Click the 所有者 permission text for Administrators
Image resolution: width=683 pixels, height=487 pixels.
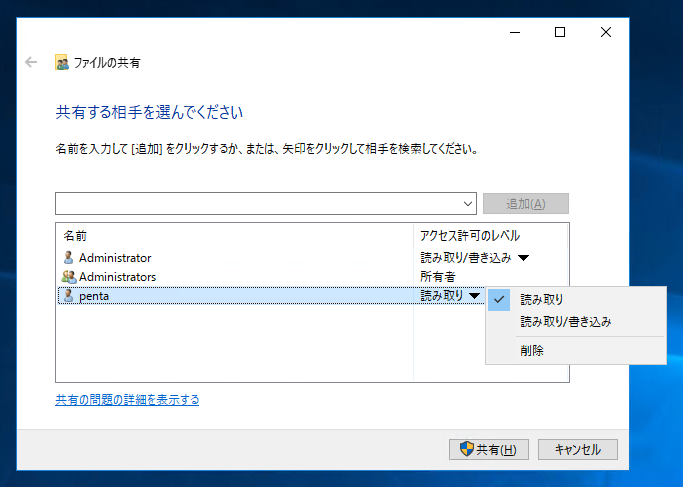click(x=437, y=277)
